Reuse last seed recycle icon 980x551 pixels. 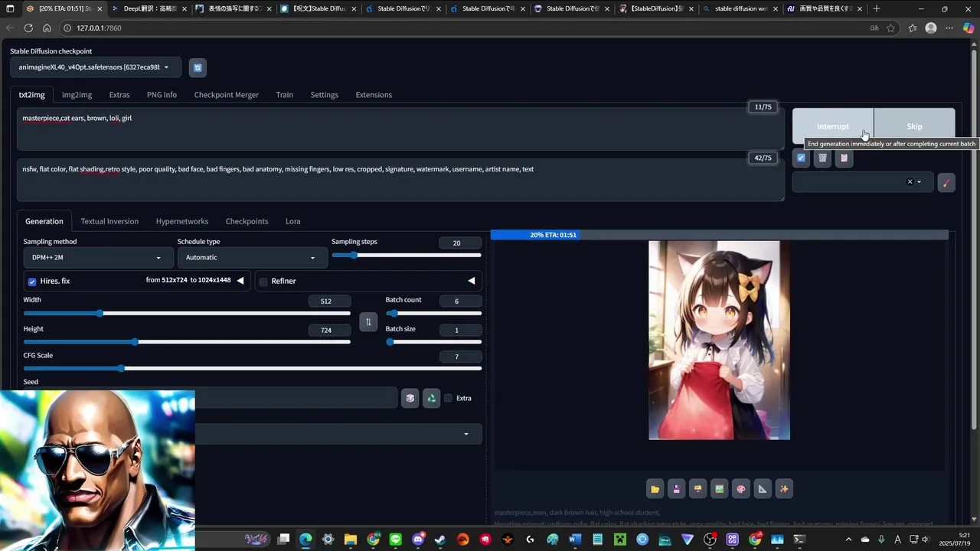tap(432, 398)
